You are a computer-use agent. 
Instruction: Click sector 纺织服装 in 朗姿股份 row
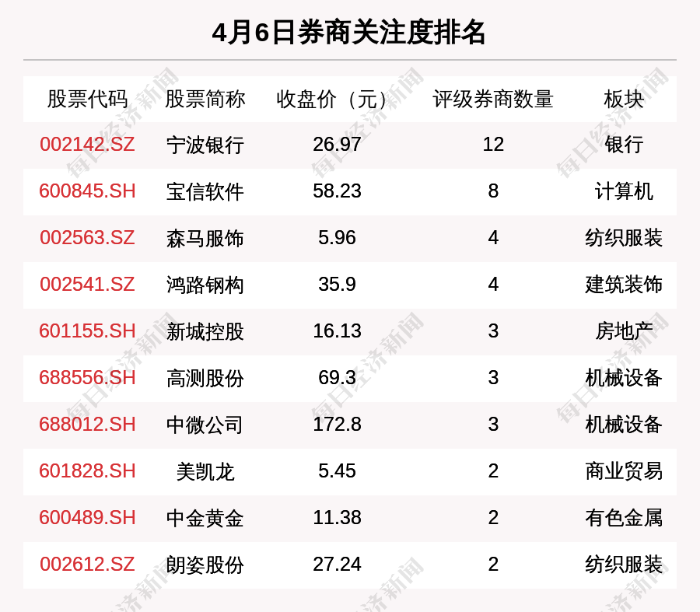pyautogui.click(x=624, y=565)
